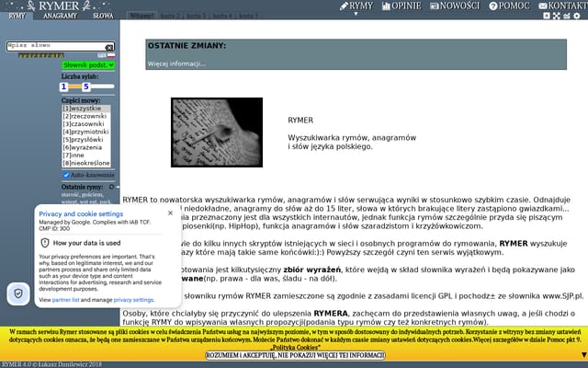Screen dimensions: 588x368
Task: Click the chart icon in top-right toolbar
Action: (567, 16)
